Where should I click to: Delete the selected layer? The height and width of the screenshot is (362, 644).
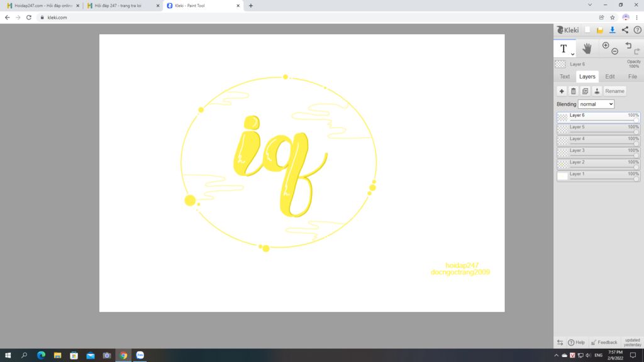point(574,91)
